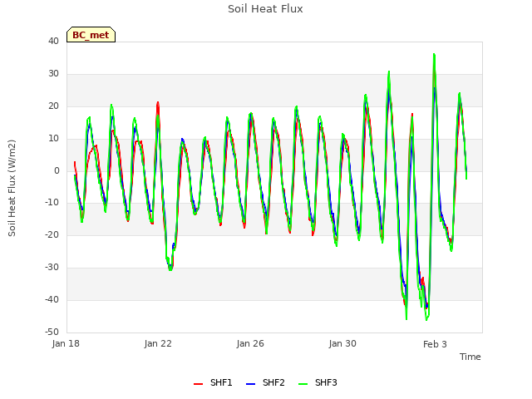Click the Time x-axis title

coord(470,357)
